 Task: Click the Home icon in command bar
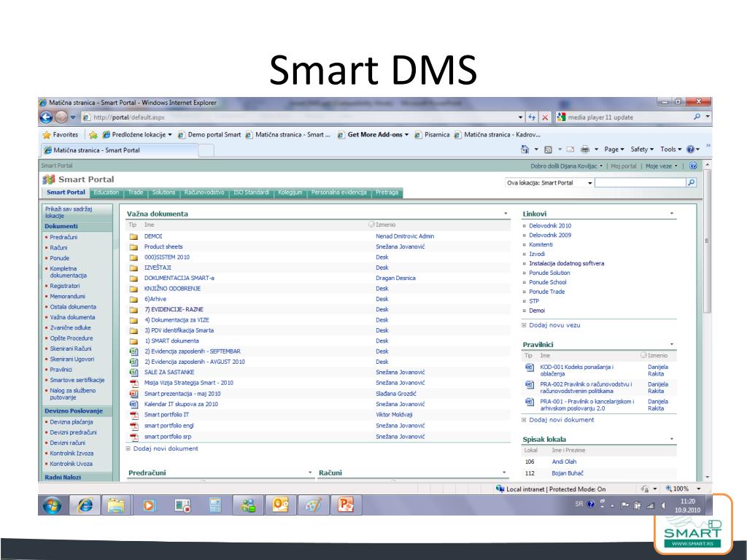(525, 149)
